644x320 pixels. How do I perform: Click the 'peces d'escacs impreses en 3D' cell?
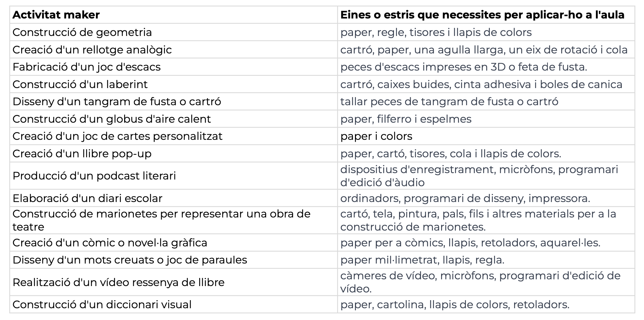pyautogui.click(x=464, y=67)
